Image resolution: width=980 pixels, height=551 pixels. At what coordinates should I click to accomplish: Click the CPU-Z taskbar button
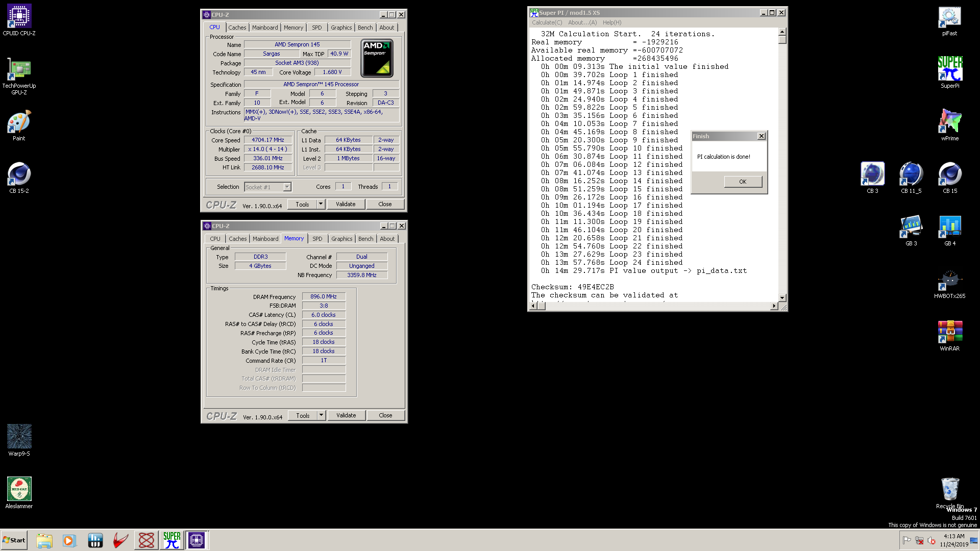[197, 540]
